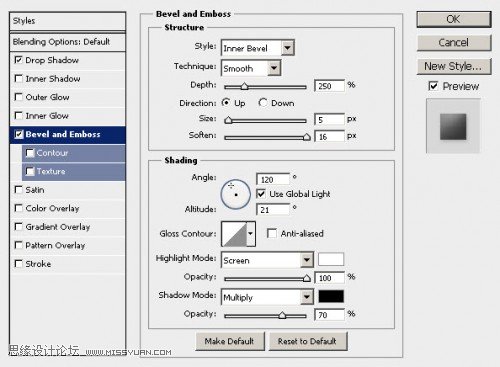Expand the Shadow Mode Multiply dropdown

(267, 297)
